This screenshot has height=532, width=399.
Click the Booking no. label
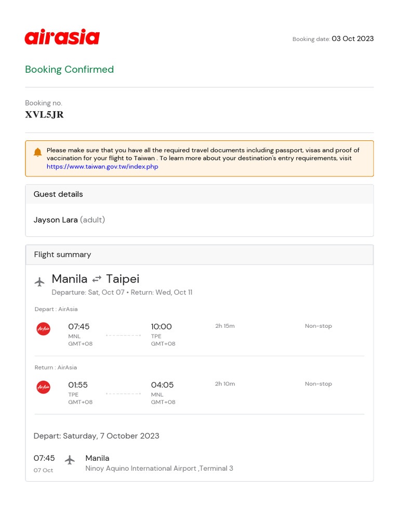[x=44, y=103]
